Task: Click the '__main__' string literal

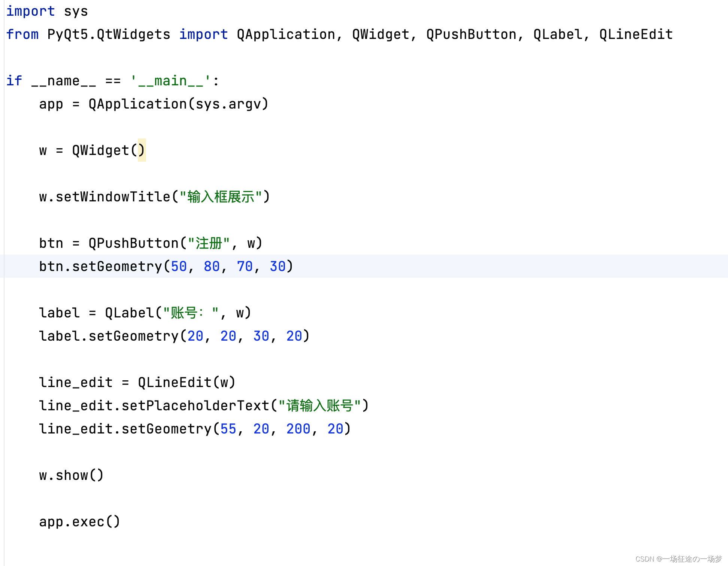Action: click(170, 81)
